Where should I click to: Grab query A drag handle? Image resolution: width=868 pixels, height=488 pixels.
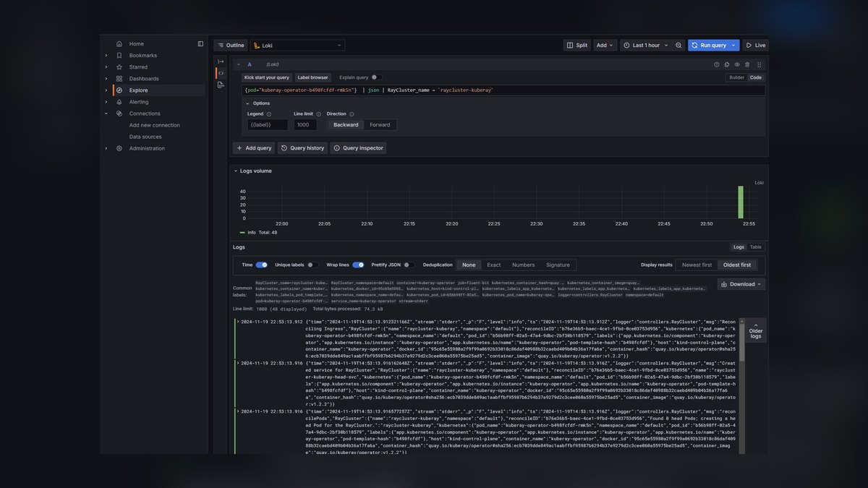coord(759,64)
